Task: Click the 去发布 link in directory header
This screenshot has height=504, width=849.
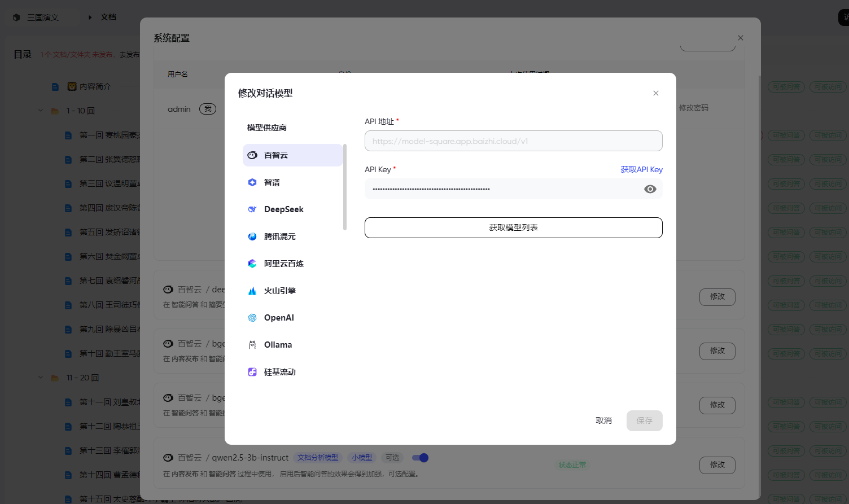Action: [129, 55]
